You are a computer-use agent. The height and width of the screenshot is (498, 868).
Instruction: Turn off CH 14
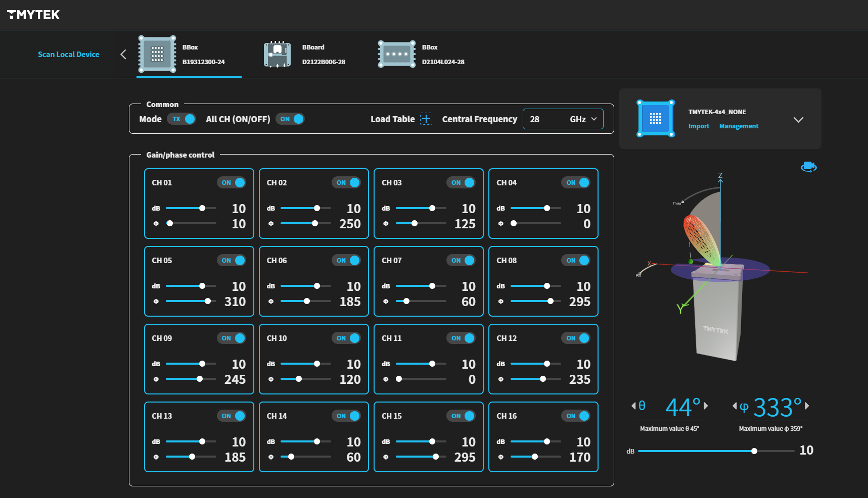(346, 416)
